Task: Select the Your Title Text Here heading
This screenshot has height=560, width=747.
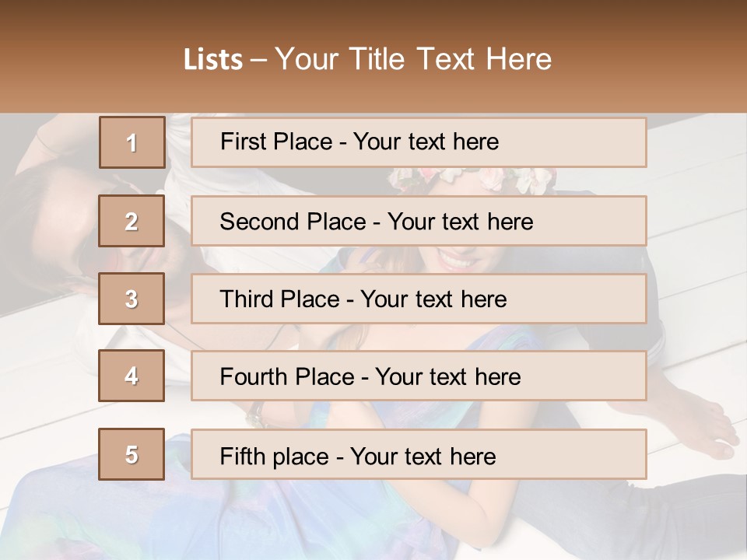Action: pyautogui.click(x=413, y=59)
